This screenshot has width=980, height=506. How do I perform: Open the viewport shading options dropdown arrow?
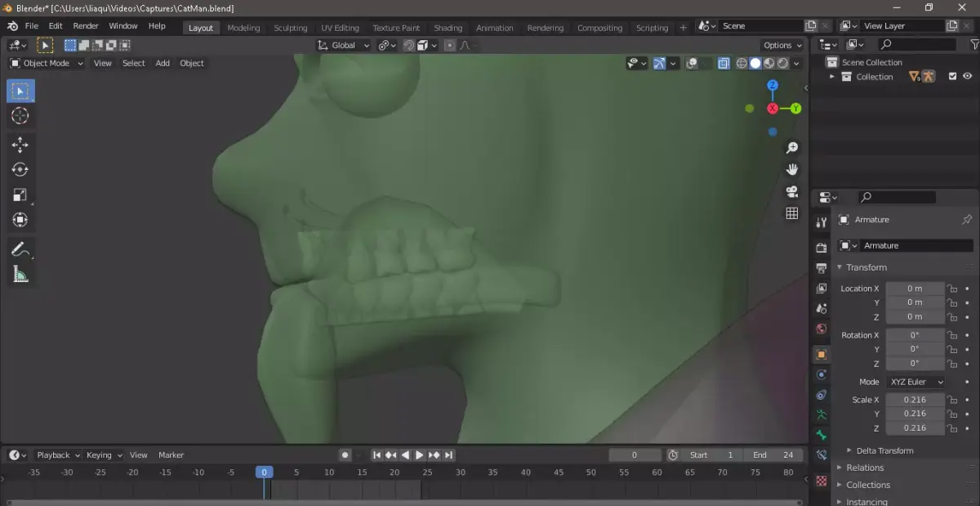795,63
